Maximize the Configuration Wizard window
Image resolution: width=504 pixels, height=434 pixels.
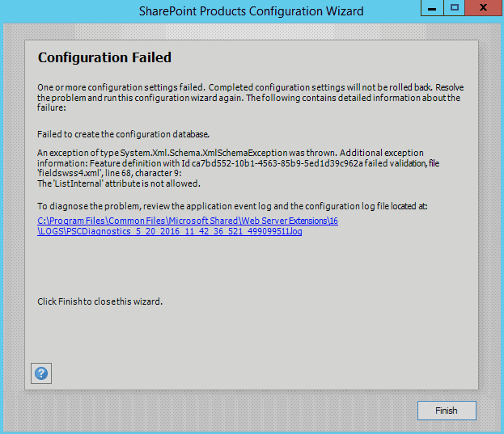click(455, 9)
